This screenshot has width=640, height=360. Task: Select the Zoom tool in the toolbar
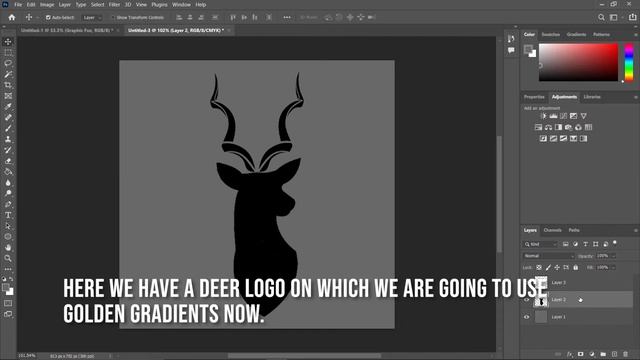(x=8, y=258)
